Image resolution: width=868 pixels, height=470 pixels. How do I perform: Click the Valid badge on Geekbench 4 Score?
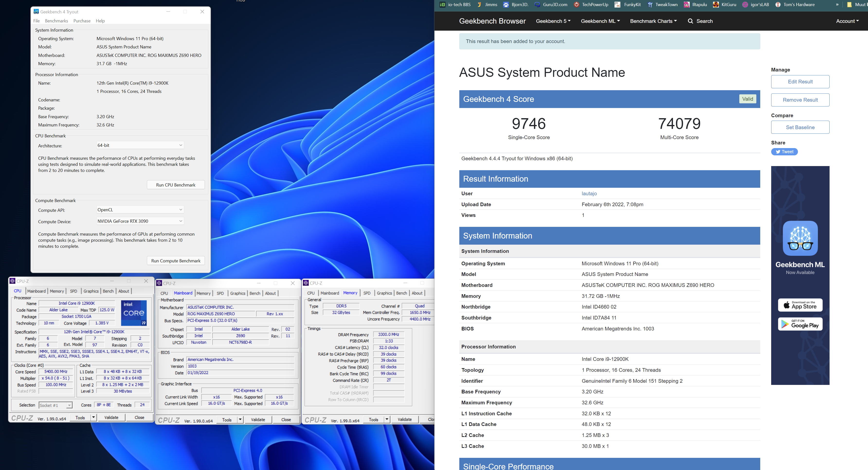tap(748, 99)
